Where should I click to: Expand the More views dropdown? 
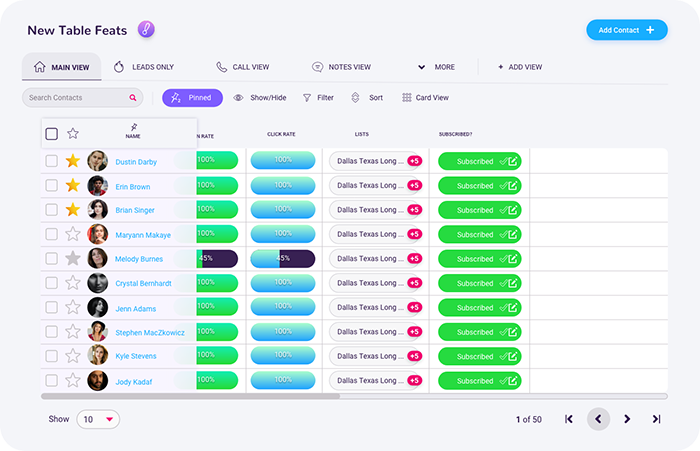coord(436,67)
